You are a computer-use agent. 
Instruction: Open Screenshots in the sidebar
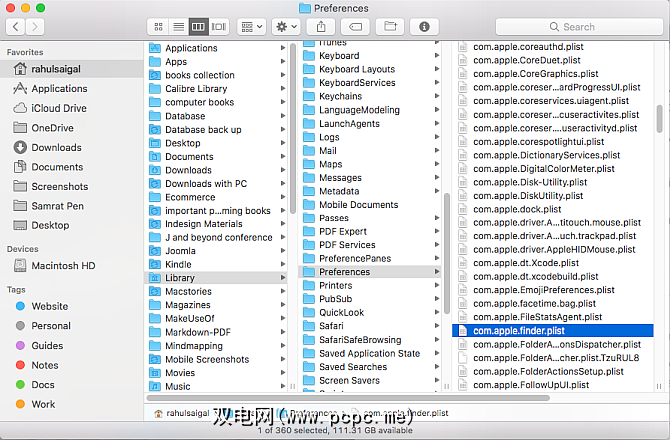[72, 187]
